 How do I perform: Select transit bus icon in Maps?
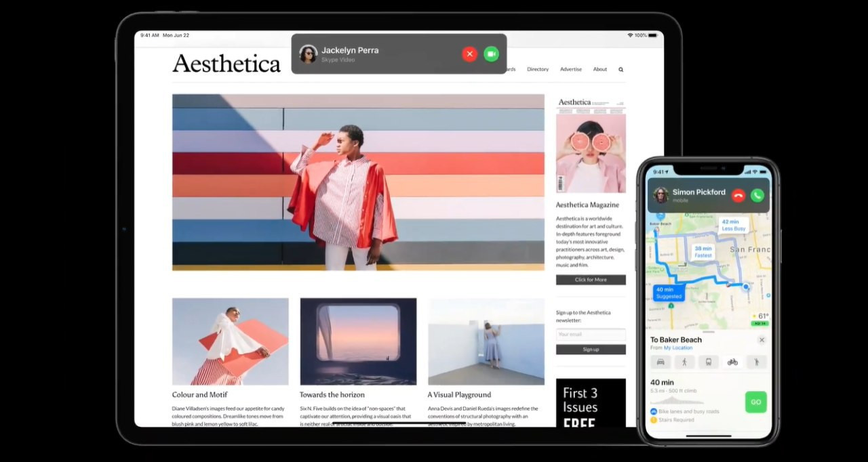click(709, 362)
